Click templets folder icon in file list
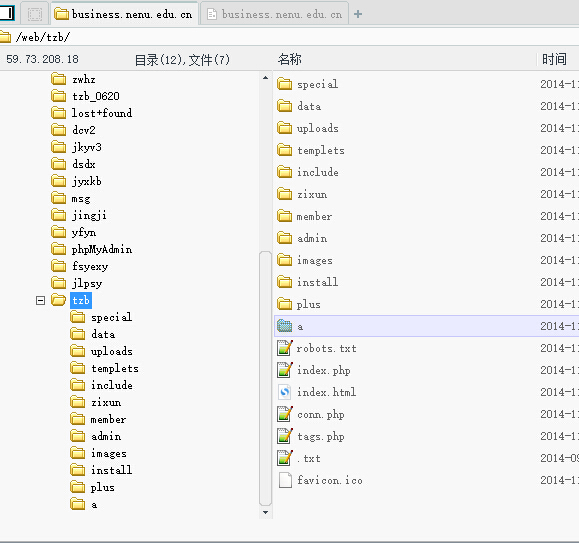Image resolution: width=579 pixels, height=543 pixels. (284, 150)
